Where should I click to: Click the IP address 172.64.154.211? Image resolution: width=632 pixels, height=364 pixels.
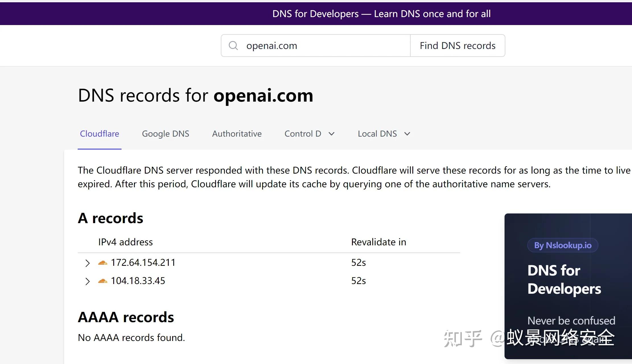(143, 262)
